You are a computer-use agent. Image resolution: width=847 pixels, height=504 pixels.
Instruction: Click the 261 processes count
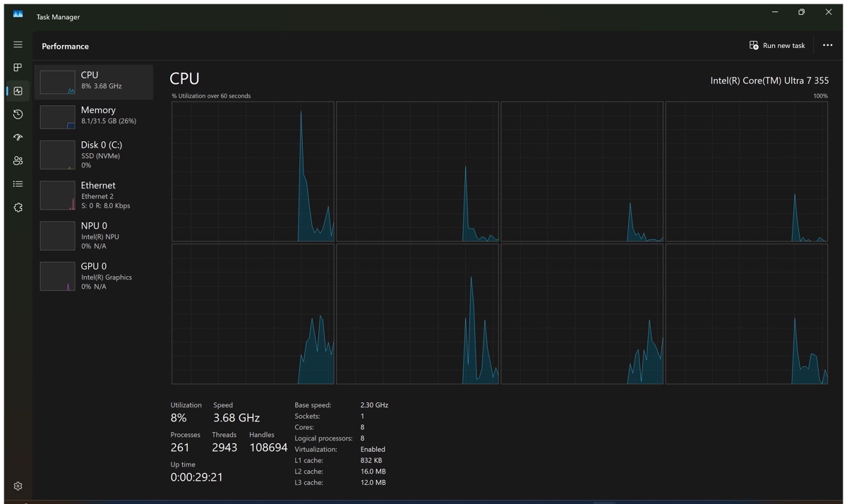click(180, 448)
